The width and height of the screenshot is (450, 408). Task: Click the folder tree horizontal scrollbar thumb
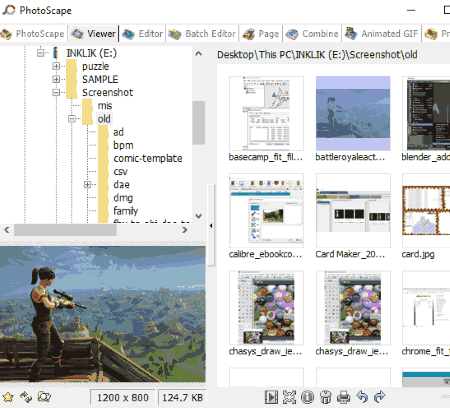tap(65, 230)
